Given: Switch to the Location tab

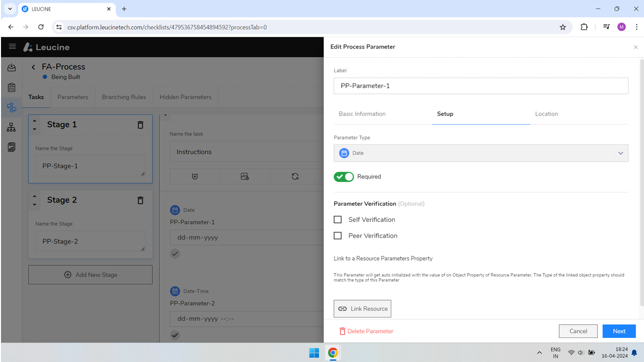Looking at the screenshot, I should (547, 114).
